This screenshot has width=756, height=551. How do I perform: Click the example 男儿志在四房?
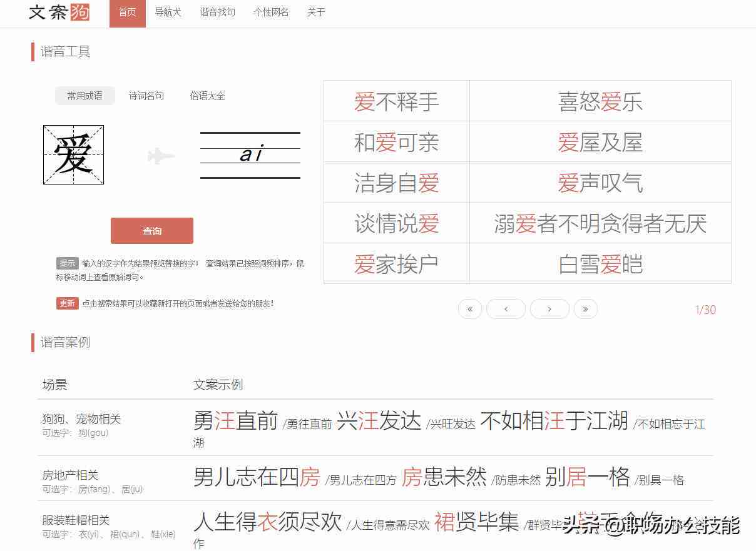[x=257, y=477]
